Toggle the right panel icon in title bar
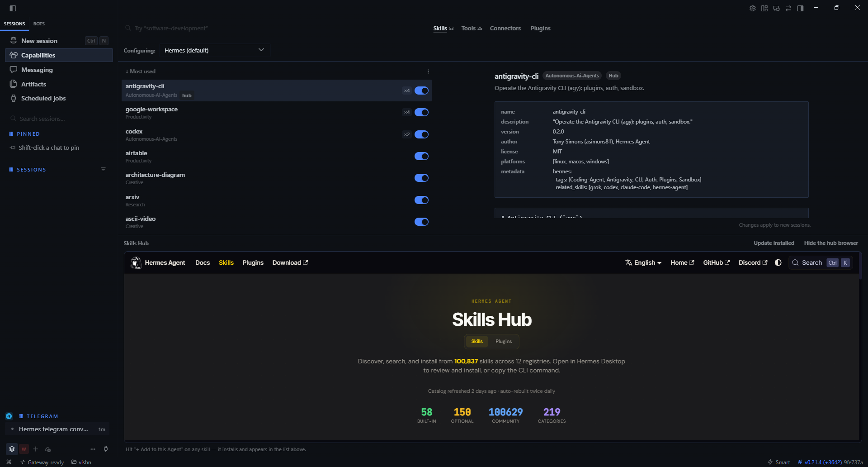Image resolution: width=868 pixels, height=467 pixels. click(800, 8)
